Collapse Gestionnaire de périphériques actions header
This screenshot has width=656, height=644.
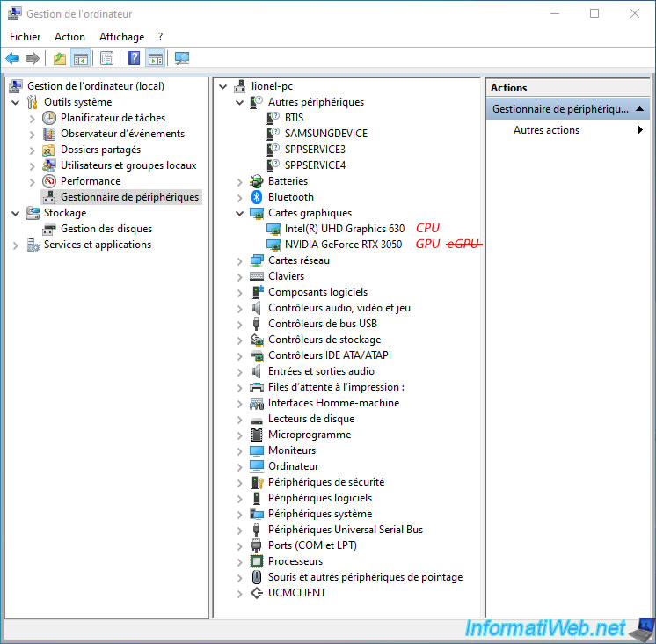click(x=639, y=109)
